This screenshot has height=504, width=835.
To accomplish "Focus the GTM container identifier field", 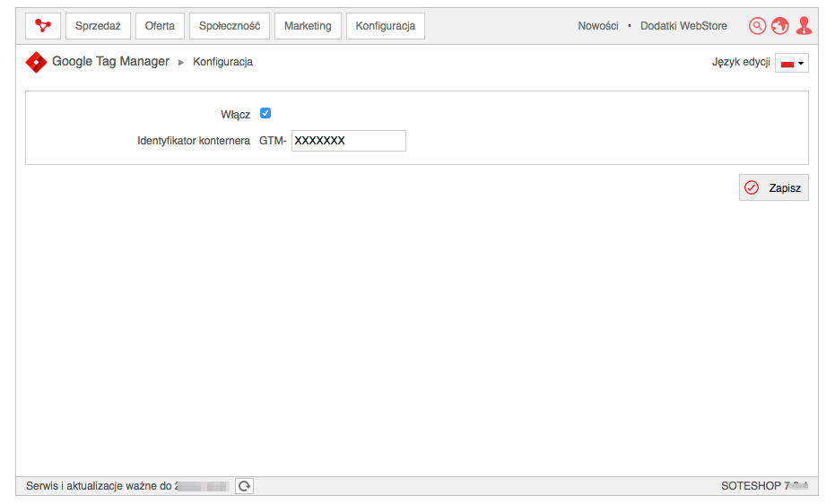I will [x=349, y=141].
